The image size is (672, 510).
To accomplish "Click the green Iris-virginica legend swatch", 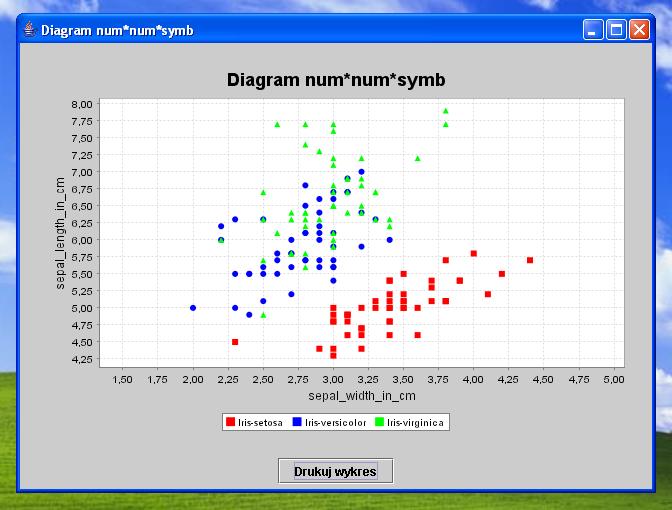I will (379, 422).
